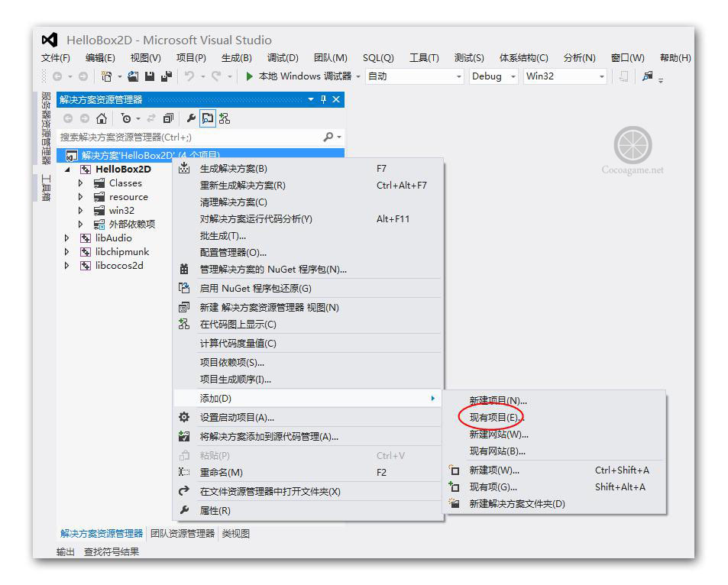Choose 现有项(G) in the 添加 submenu

coord(555,487)
